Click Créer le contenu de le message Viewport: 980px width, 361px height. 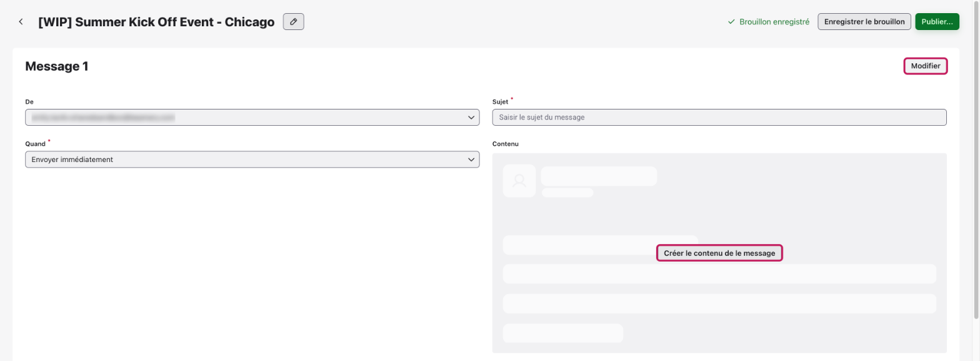pyautogui.click(x=719, y=253)
